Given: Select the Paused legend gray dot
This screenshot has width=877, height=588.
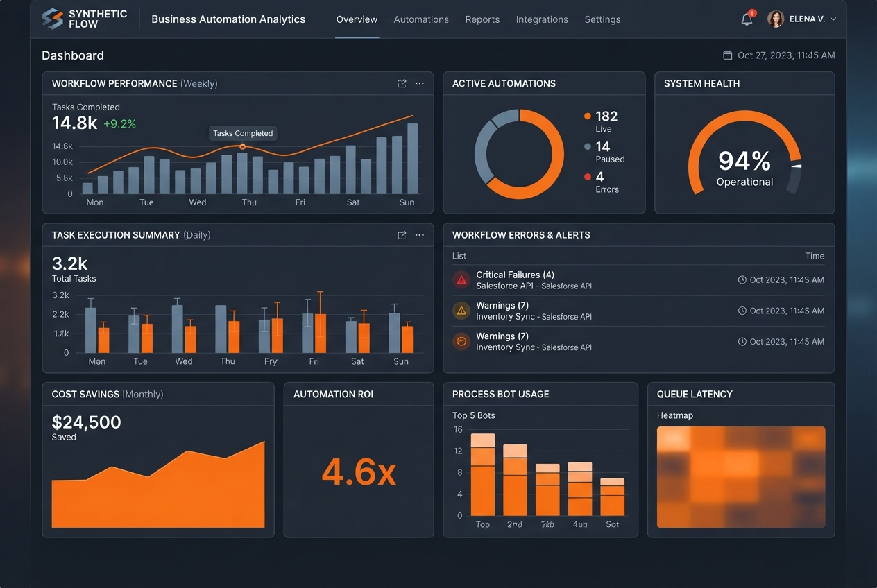Looking at the screenshot, I should click(588, 146).
